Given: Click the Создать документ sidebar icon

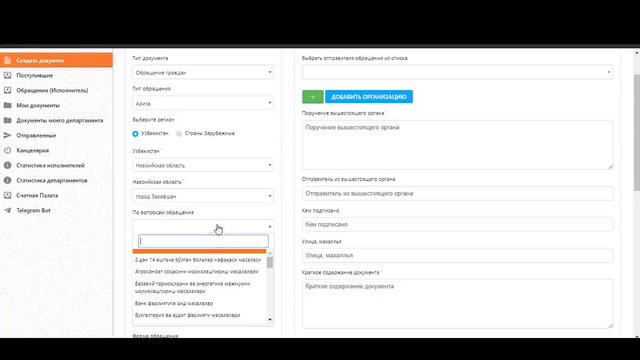Looking at the screenshot, I should coord(7,60).
